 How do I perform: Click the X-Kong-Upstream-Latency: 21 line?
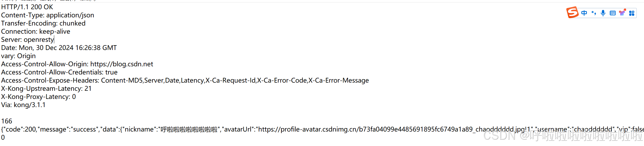46,89
